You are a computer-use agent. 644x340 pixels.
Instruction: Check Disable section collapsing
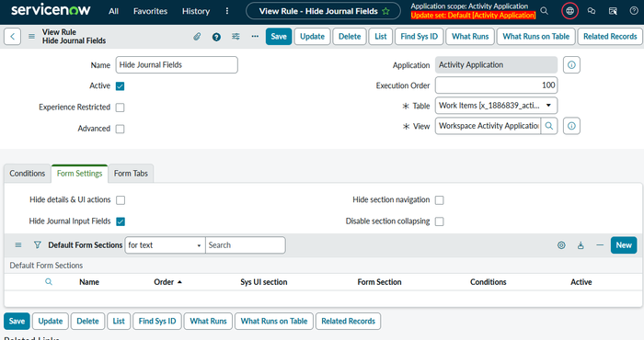(440, 221)
